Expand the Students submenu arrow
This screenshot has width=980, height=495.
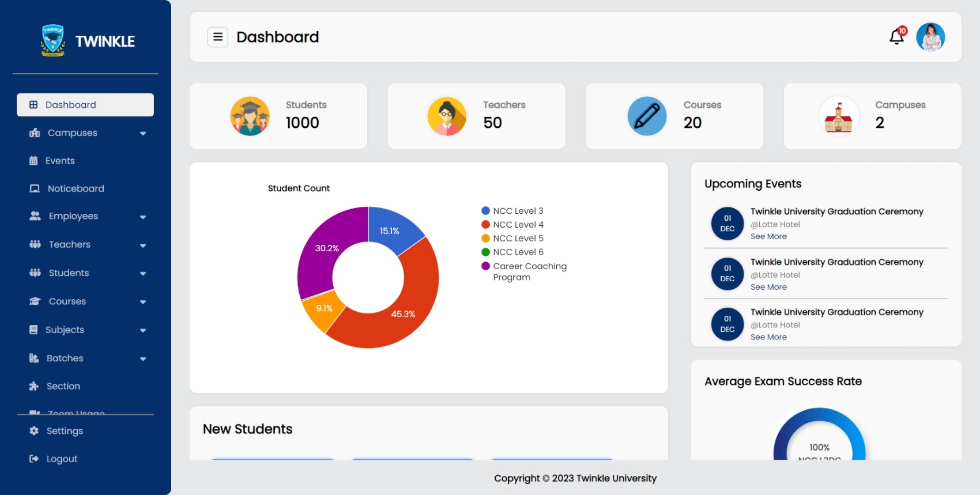click(143, 274)
